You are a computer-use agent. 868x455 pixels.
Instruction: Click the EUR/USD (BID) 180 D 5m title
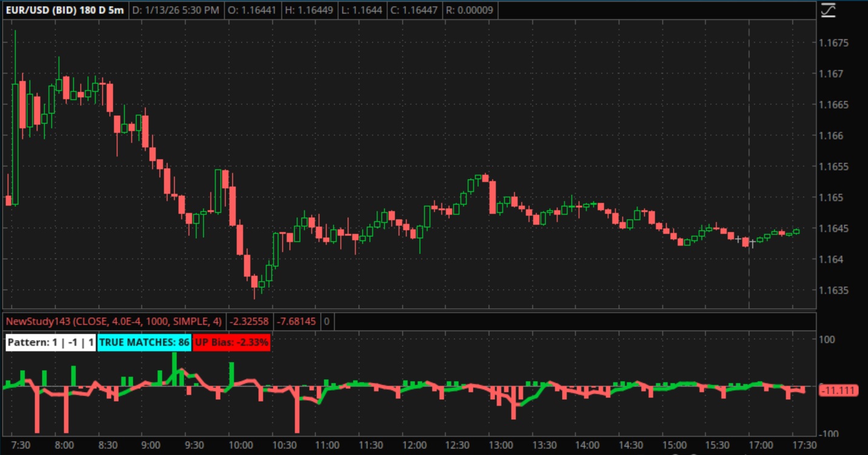tap(65, 10)
